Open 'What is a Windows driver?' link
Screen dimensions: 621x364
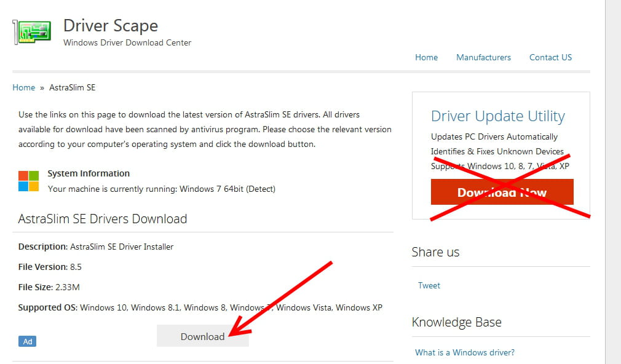465,352
